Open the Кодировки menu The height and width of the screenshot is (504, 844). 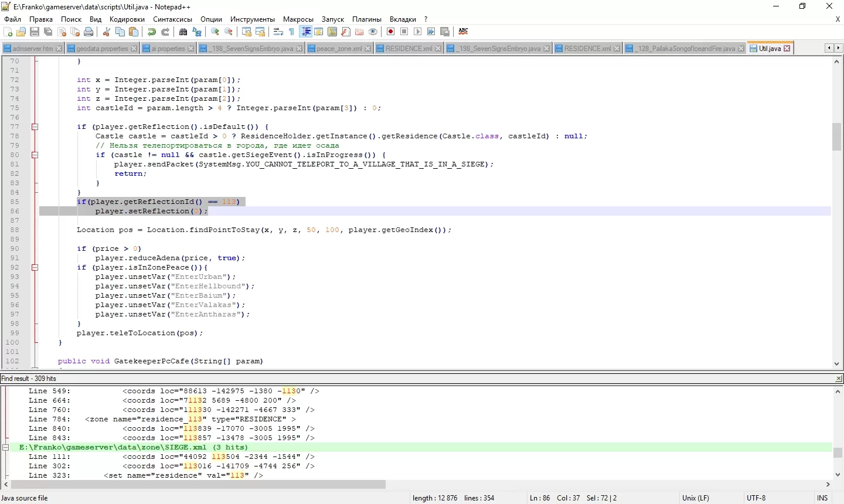point(127,19)
